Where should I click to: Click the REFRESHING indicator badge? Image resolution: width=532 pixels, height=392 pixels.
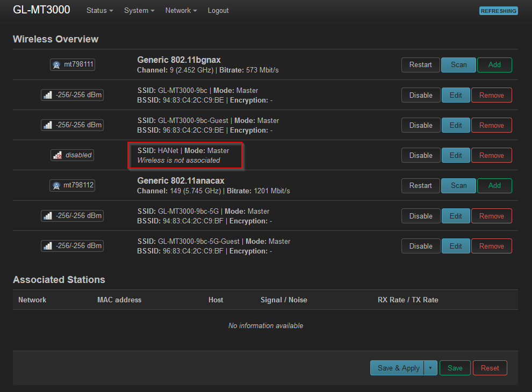tap(498, 11)
